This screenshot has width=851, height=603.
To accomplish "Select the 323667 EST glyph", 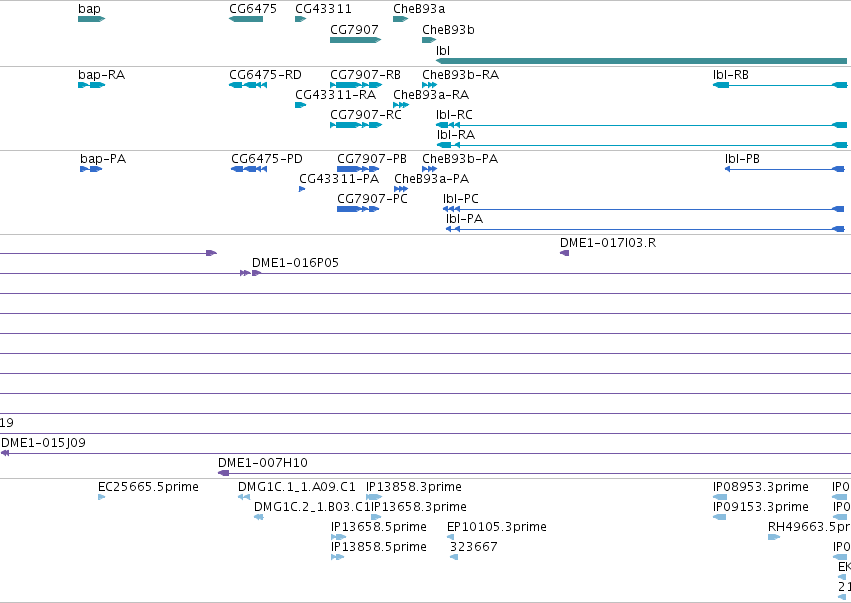I will click(x=454, y=557).
